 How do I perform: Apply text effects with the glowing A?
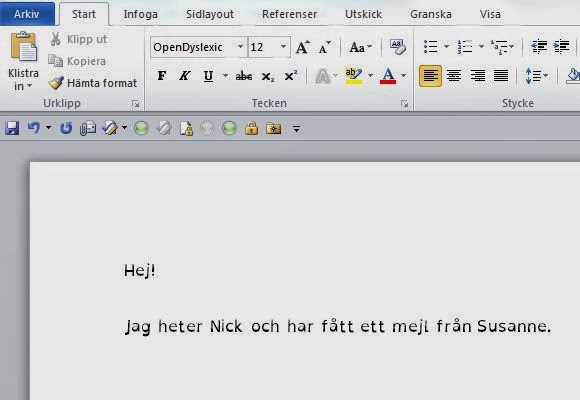(323, 76)
